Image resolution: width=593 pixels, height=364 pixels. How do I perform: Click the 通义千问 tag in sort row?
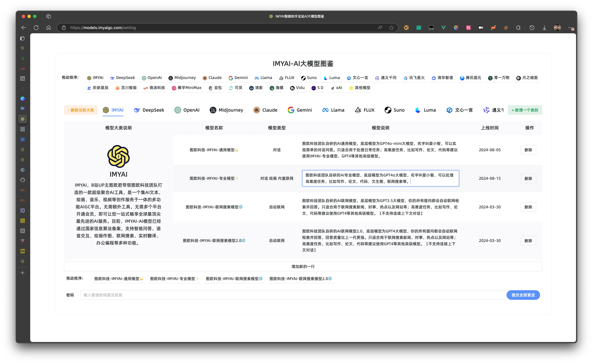tap(386, 78)
